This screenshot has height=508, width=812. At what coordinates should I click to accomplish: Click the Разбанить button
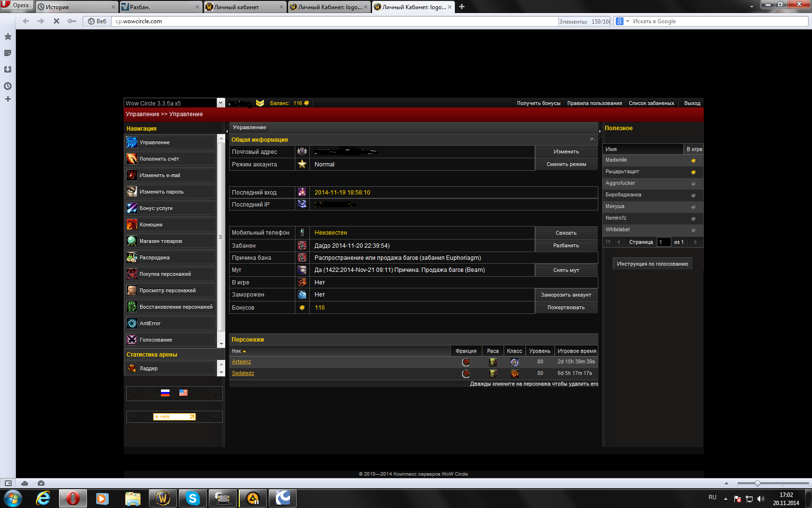click(x=566, y=246)
